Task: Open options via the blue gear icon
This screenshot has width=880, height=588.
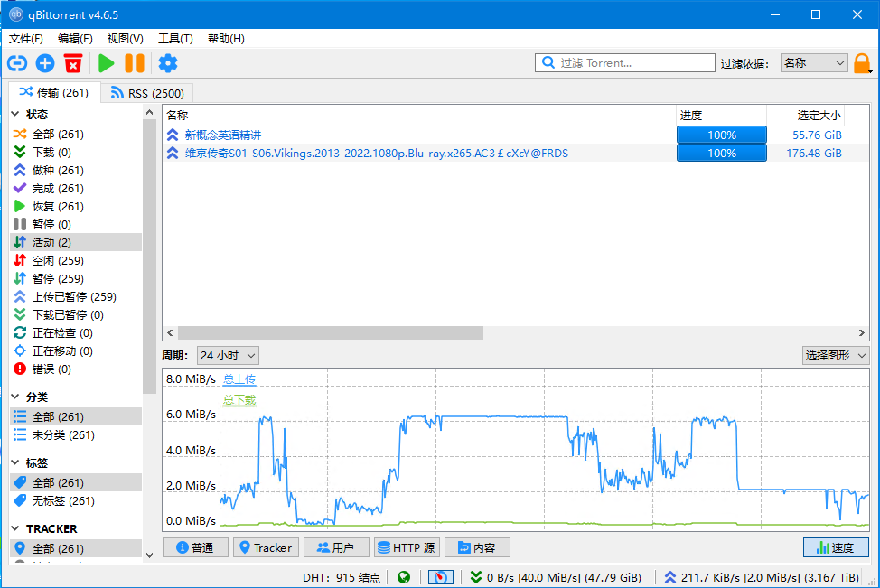Action: (x=168, y=63)
